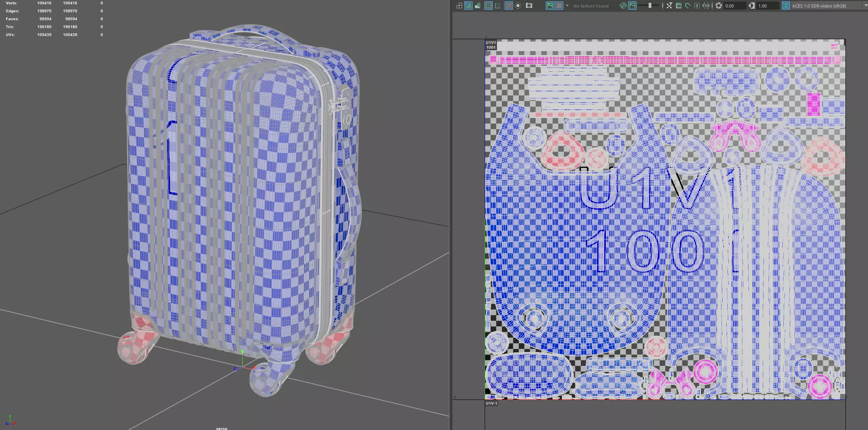Click the exposure value field 0.00
This screenshot has width=868, height=430.
pos(735,6)
